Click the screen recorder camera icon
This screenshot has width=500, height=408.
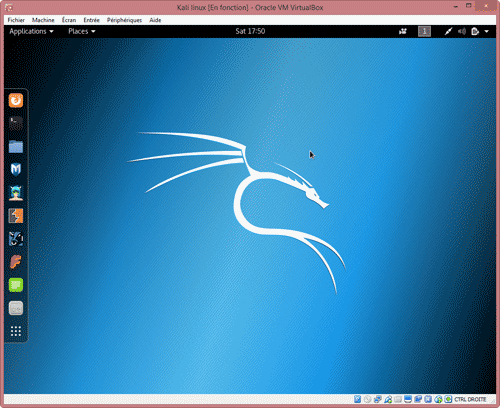pos(403,31)
